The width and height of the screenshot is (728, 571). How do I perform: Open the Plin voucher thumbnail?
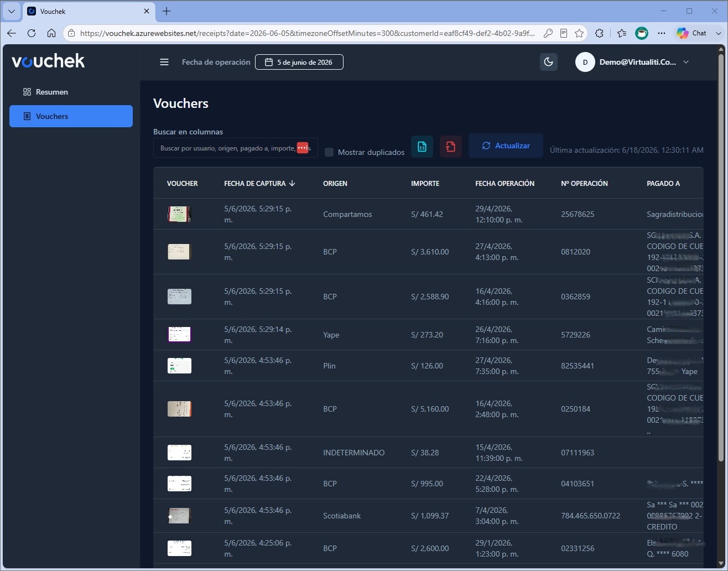coord(179,366)
